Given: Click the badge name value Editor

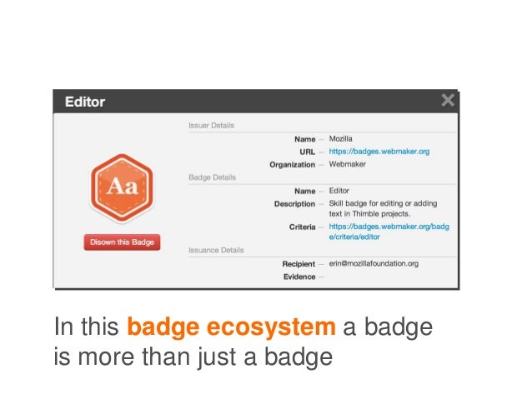Looking at the screenshot, I should (x=339, y=191).
